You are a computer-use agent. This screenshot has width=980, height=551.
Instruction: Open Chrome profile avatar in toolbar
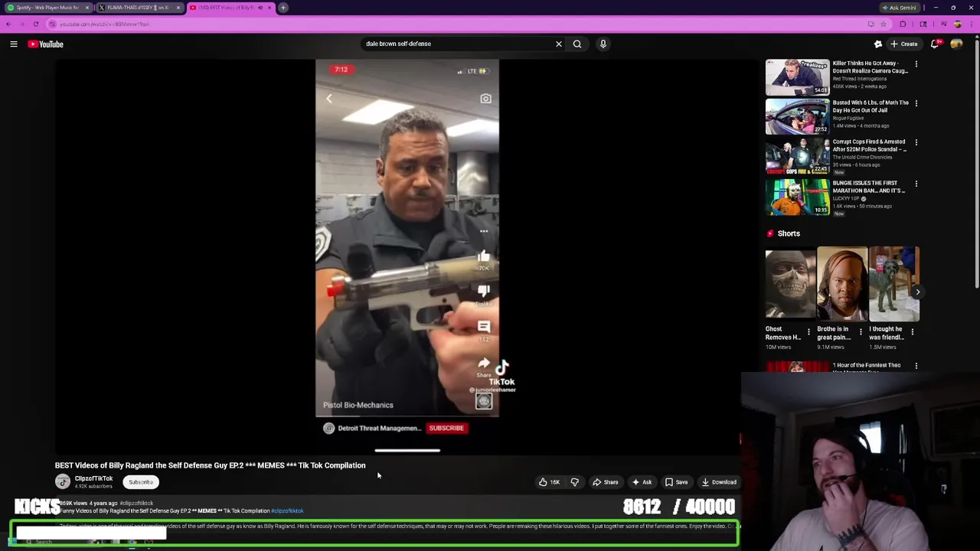click(x=957, y=24)
